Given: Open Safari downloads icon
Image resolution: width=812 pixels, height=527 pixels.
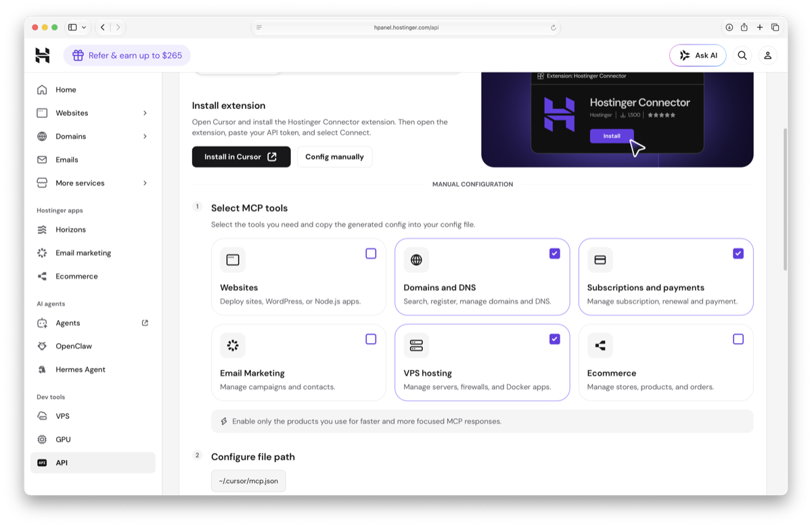Looking at the screenshot, I should [729, 28].
